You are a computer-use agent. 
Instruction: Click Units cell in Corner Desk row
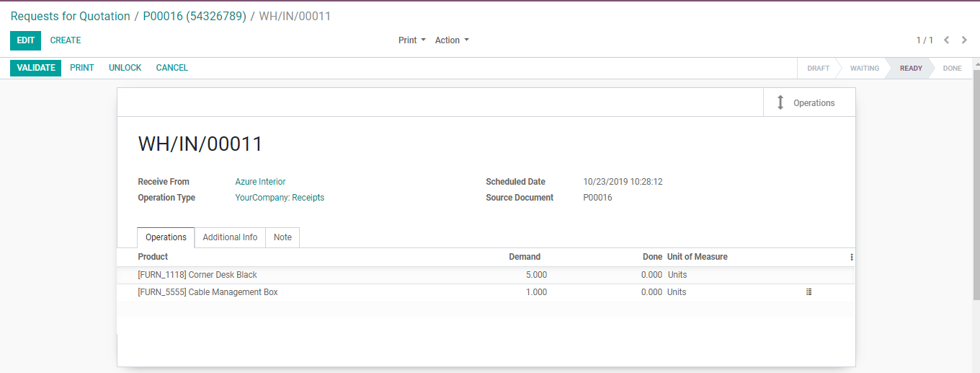coord(677,275)
